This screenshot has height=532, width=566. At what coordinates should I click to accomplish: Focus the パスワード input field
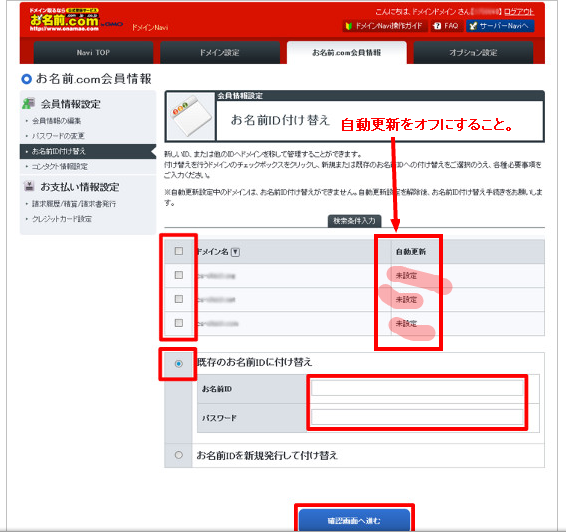pyautogui.click(x=417, y=417)
